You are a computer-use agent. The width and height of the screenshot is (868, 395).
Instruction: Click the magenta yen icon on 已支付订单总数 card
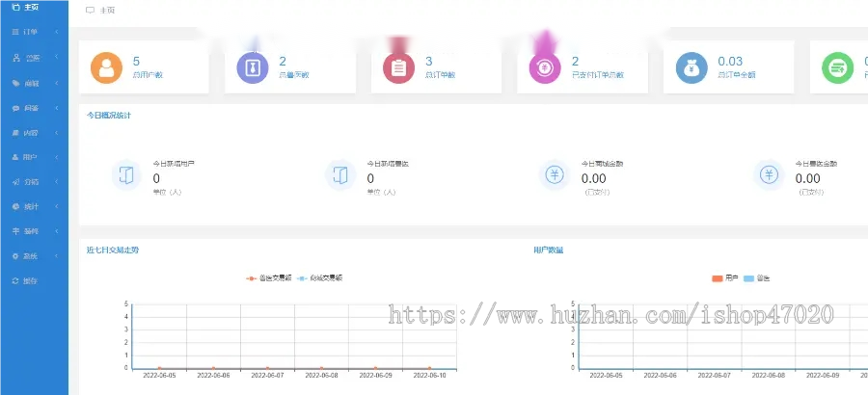point(545,68)
